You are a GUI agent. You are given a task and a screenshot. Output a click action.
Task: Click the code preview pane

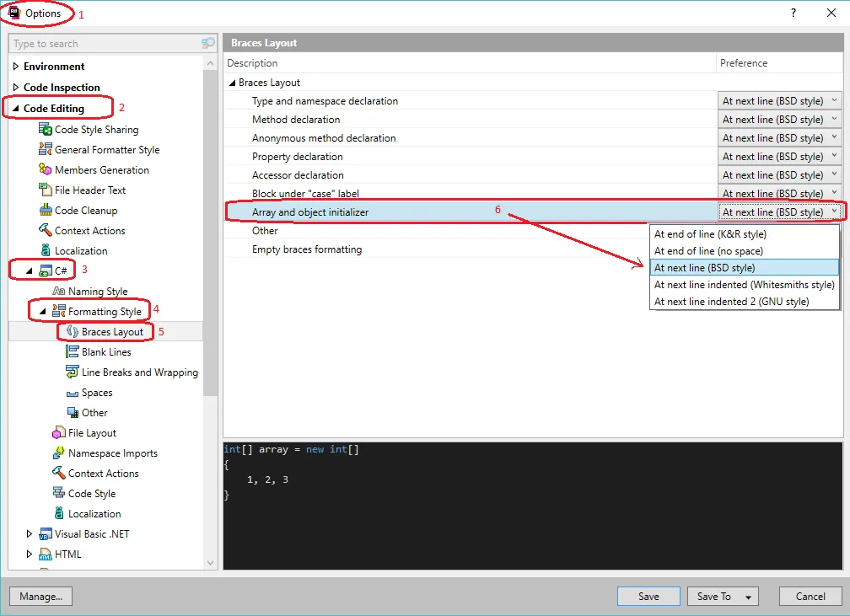(x=533, y=506)
